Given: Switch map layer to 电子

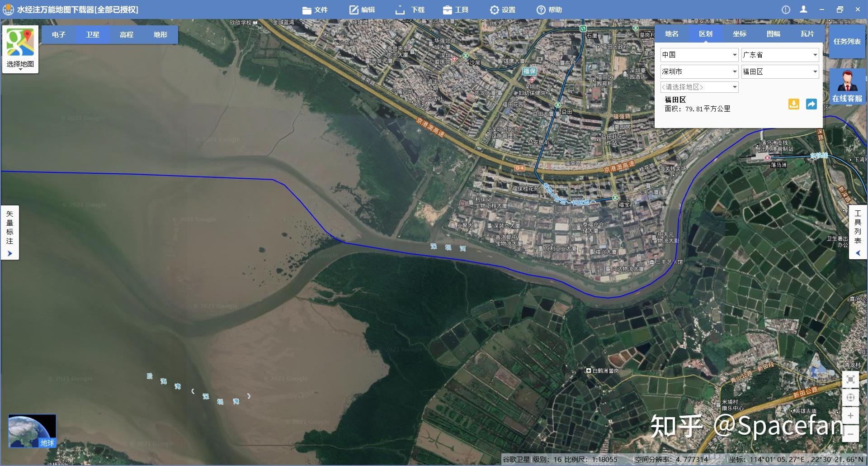Looking at the screenshot, I should pos(59,34).
